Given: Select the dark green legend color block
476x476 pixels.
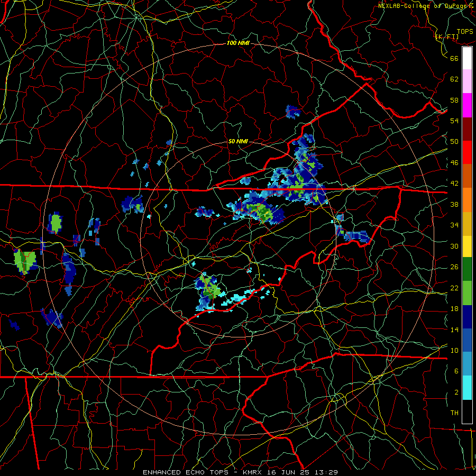Looking at the screenshot, I should pos(467,269).
